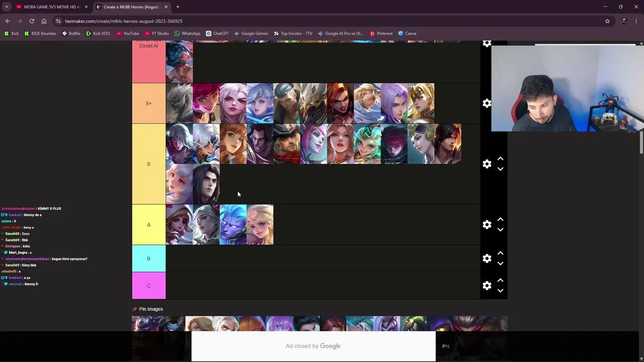Click the Pin Images label
The height and width of the screenshot is (362, 644).
(151, 309)
